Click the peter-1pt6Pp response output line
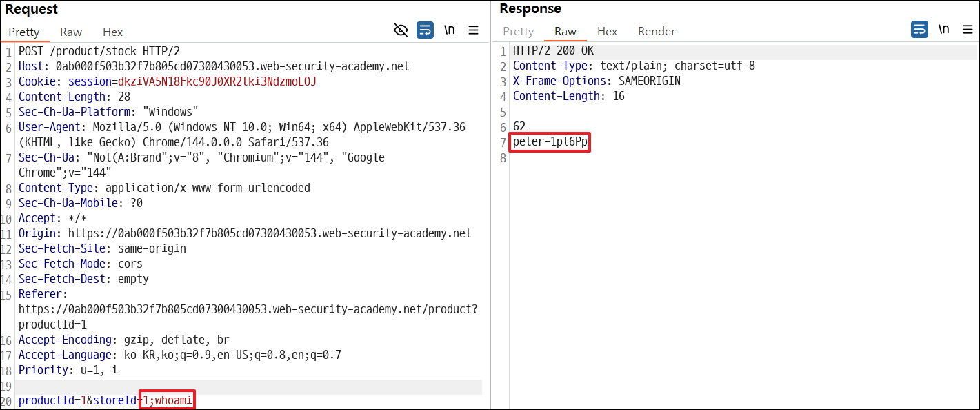 (x=550, y=142)
